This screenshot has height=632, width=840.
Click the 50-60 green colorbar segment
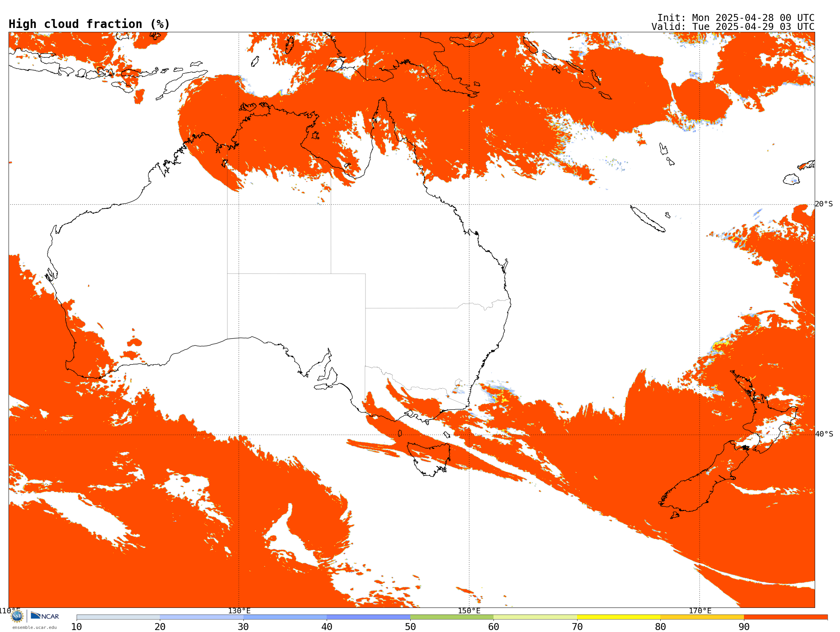click(x=452, y=617)
